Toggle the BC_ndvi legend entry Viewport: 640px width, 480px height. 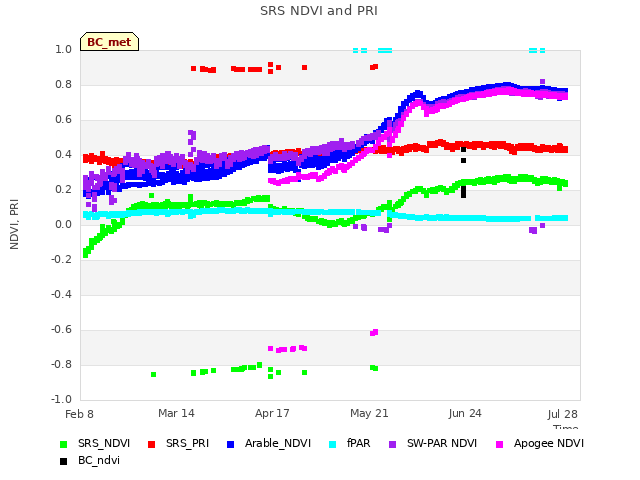(90, 461)
